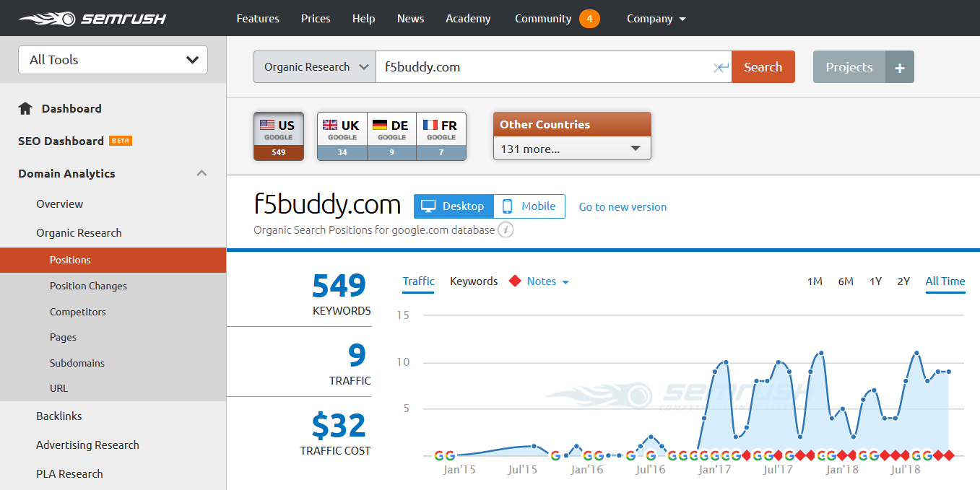The image size is (980, 490).
Task: Open the Academy menu item
Action: (468, 19)
